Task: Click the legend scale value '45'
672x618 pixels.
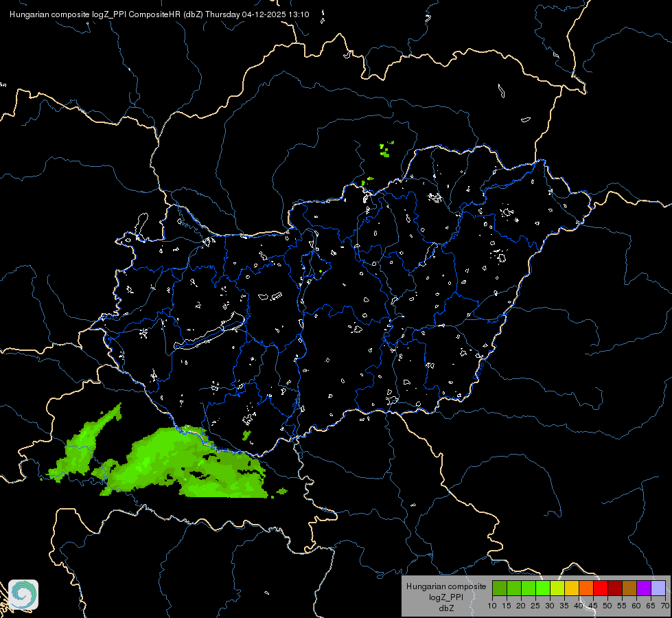Action: click(593, 606)
